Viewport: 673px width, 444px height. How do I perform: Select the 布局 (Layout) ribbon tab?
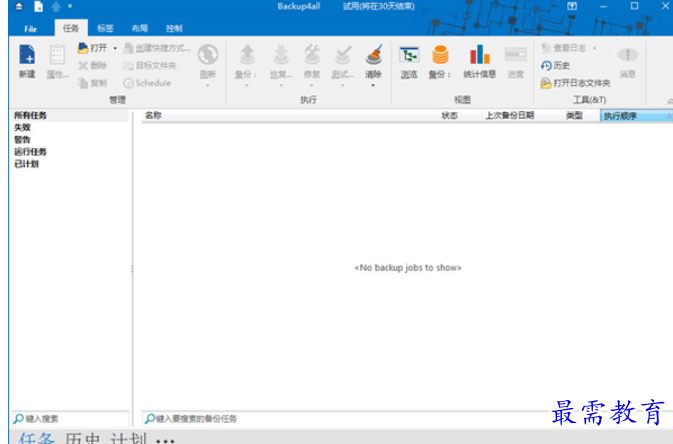tap(139, 28)
